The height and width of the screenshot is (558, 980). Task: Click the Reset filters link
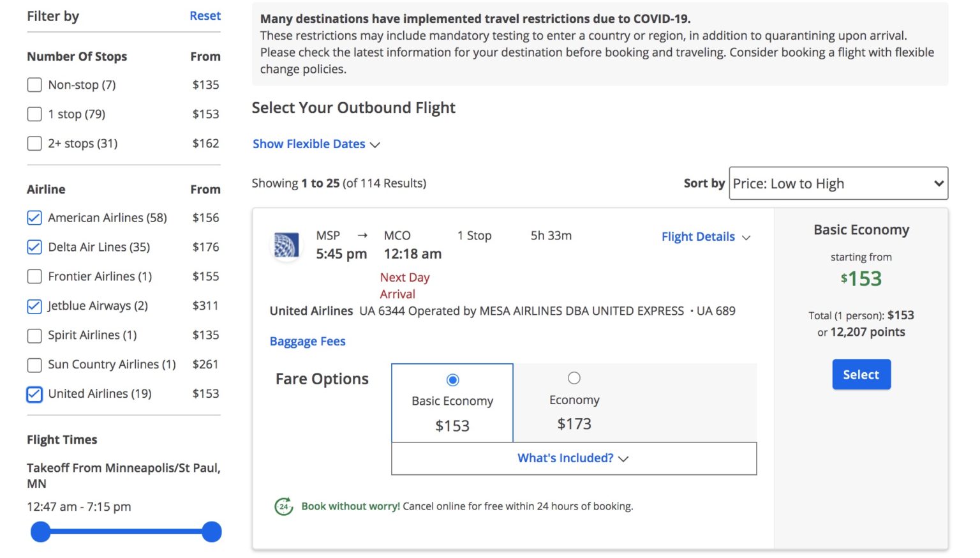pos(205,15)
